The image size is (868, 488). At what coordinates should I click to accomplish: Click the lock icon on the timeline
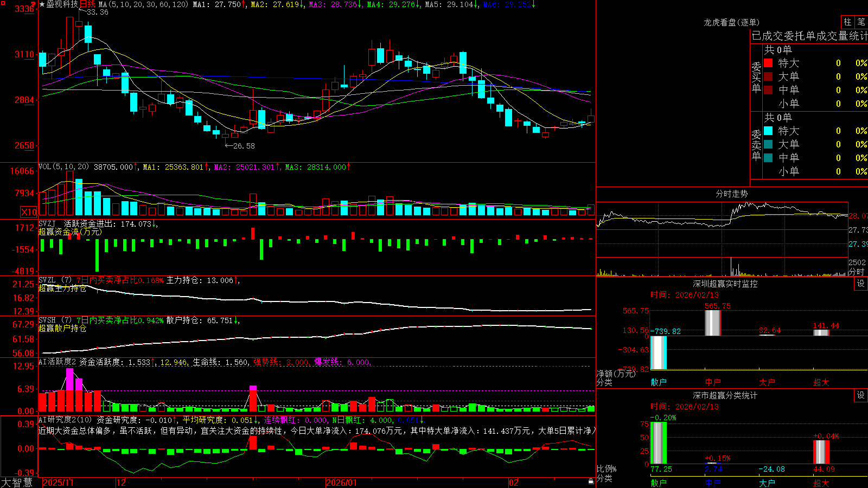(x=591, y=481)
